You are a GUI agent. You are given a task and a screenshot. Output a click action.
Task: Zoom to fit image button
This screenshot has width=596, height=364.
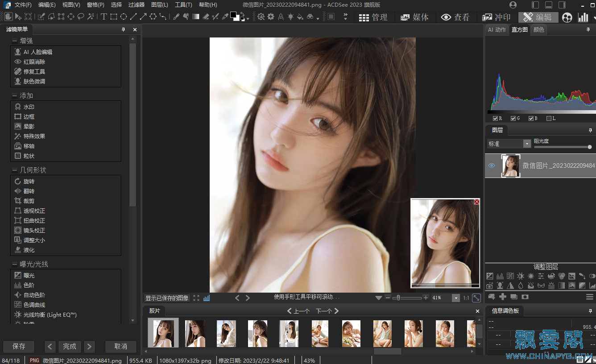tap(476, 298)
